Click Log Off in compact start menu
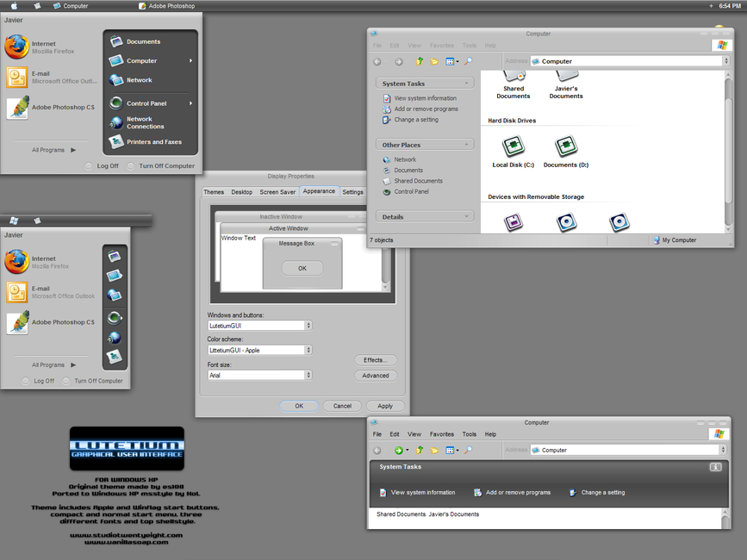 coord(38,381)
